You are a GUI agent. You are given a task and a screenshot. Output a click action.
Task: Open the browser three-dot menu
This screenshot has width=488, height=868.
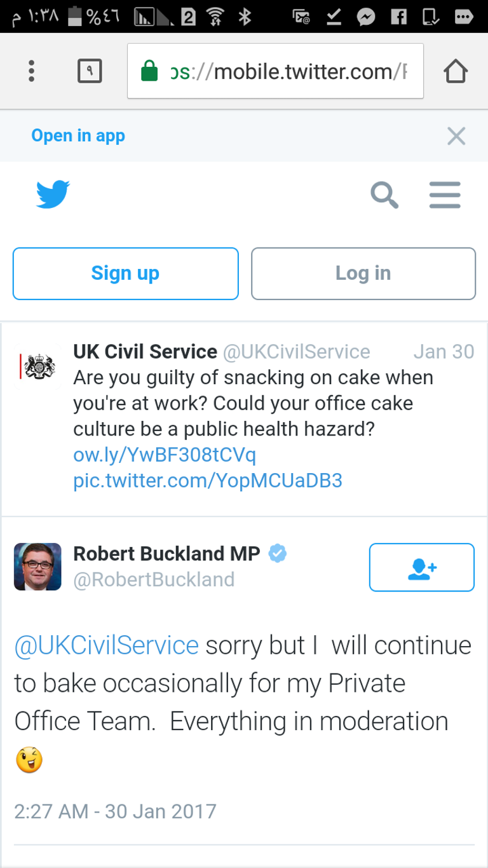click(31, 71)
